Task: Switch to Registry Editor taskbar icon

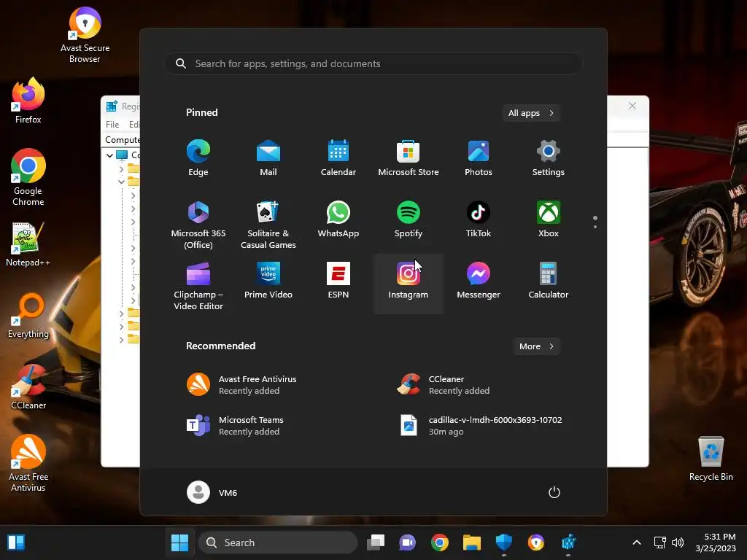Action: click(x=568, y=542)
